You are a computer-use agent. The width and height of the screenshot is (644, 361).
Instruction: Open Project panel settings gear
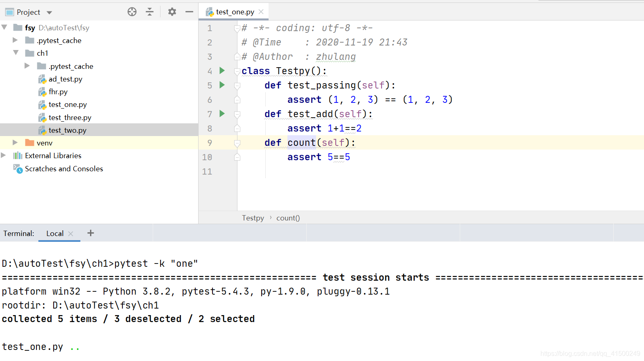coord(172,12)
